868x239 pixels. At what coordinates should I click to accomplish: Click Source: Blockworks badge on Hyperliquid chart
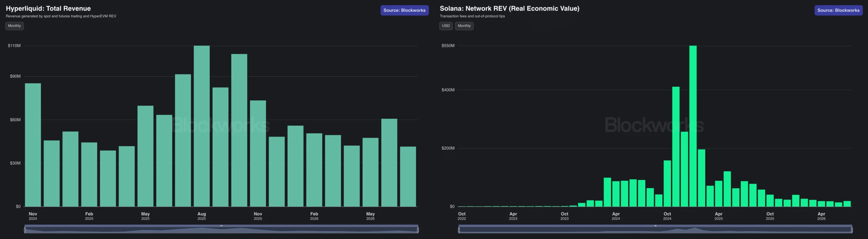pyautogui.click(x=405, y=10)
